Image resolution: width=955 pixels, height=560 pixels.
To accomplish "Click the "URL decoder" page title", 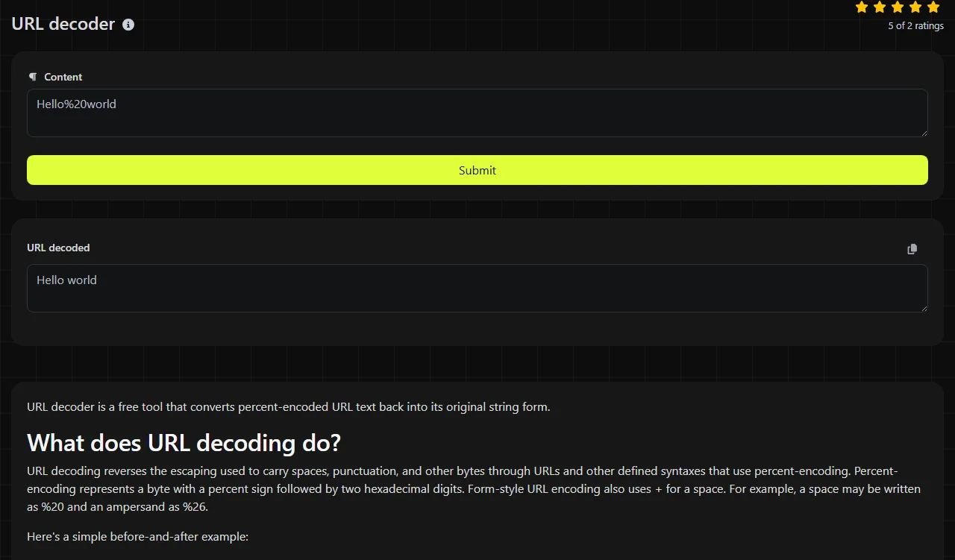I will tap(63, 24).
